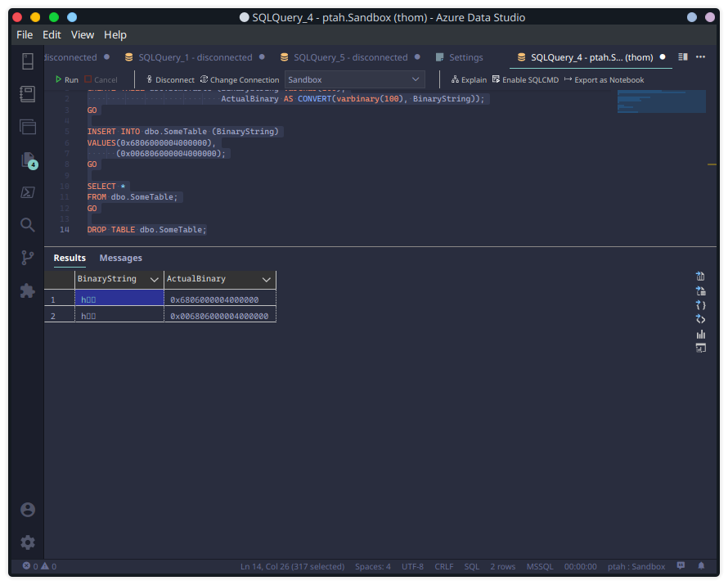
Task: Click the Ln 14, Col 26 status entry
Action: click(x=292, y=566)
